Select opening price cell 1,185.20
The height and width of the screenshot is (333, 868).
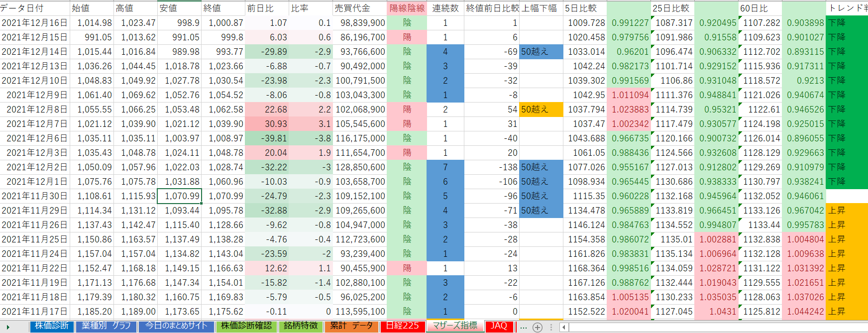coord(92,312)
